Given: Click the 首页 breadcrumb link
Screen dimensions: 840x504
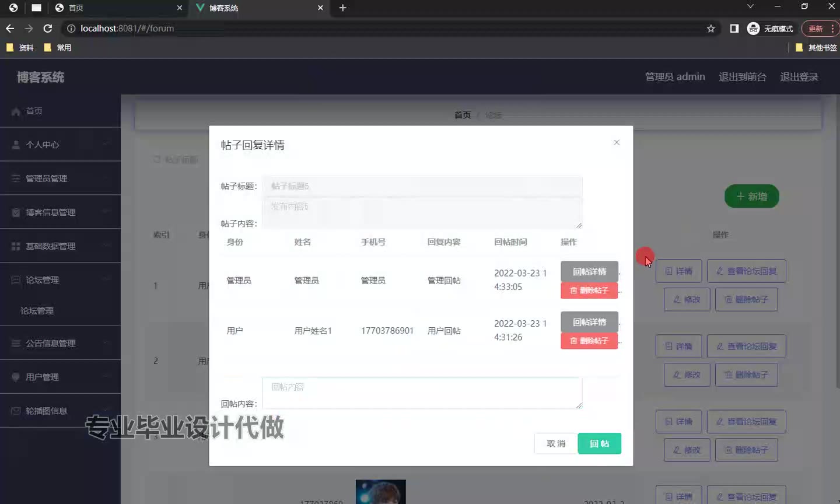Looking at the screenshot, I should point(463,115).
